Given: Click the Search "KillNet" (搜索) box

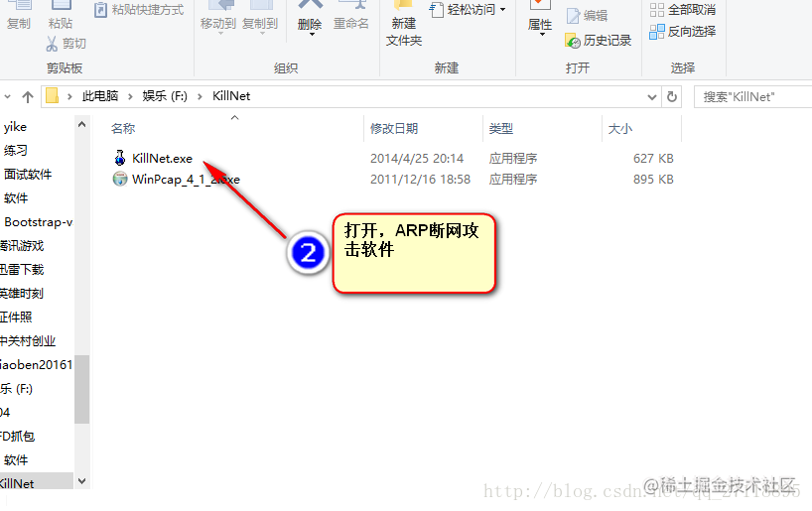Looking at the screenshot, I should click(x=753, y=97).
